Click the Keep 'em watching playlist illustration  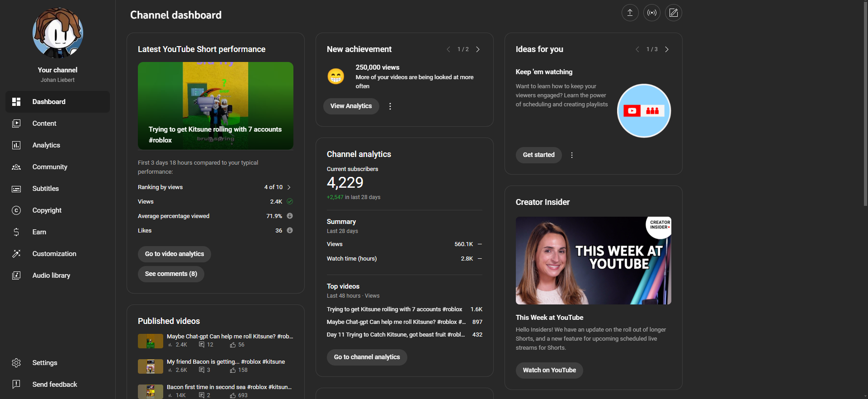[644, 111]
